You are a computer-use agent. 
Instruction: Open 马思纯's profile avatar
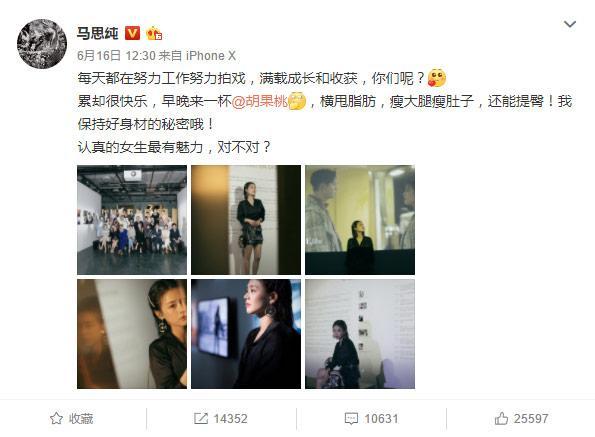[42, 44]
